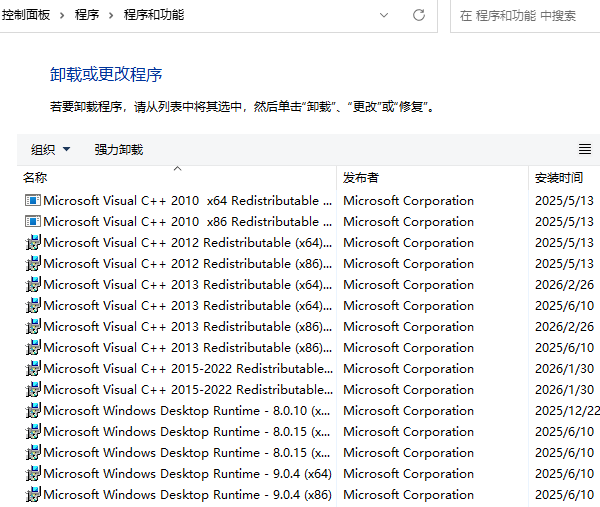This screenshot has height=507, width=600.
Task: Select Microsoft Visual C++ 2010 x86 Redistributable
Action: click(188, 222)
